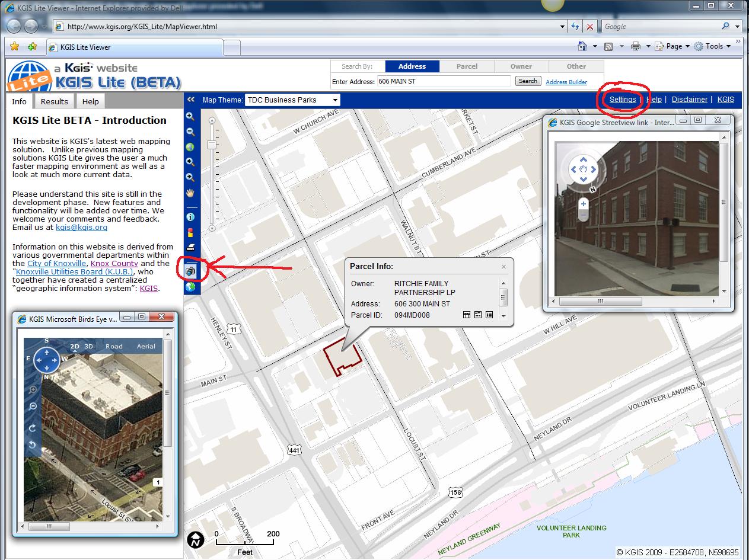Zoom in with Streetview plus button
This screenshot has height=560, width=749.
click(x=584, y=204)
